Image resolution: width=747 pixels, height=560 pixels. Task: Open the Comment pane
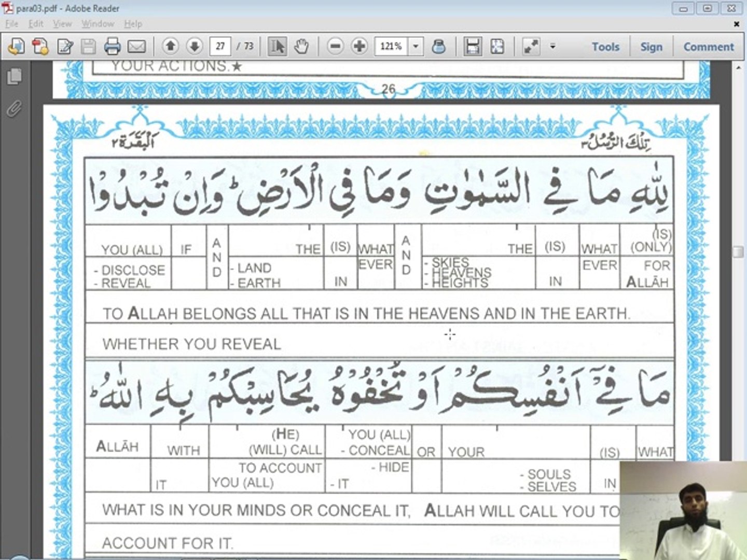[708, 47]
